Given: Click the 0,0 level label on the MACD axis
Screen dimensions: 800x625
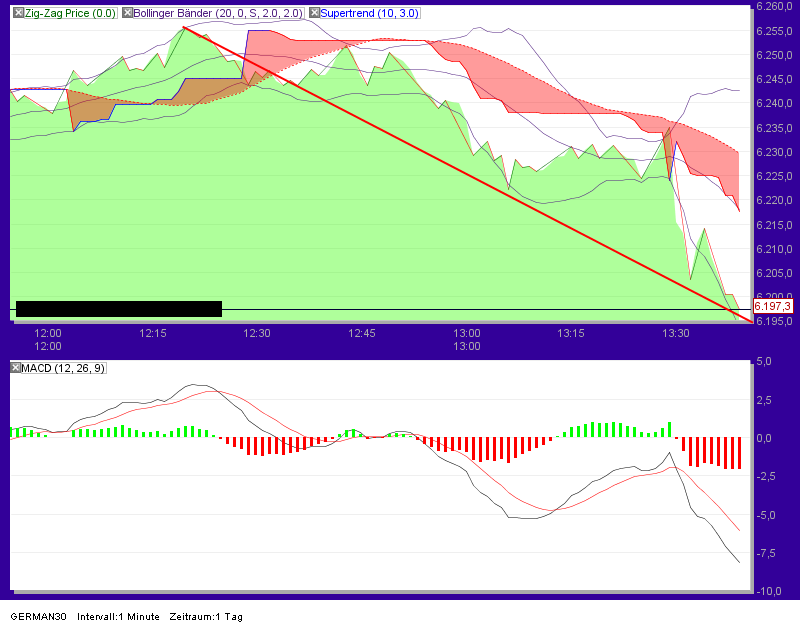Looking at the screenshot, I should tap(762, 437).
